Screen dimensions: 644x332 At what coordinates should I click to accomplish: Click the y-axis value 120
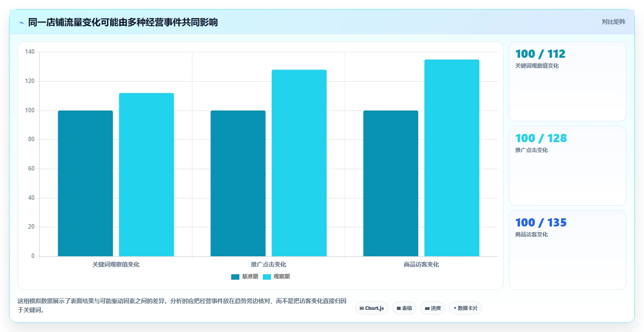pyautogui.click(x=30, y=81)
